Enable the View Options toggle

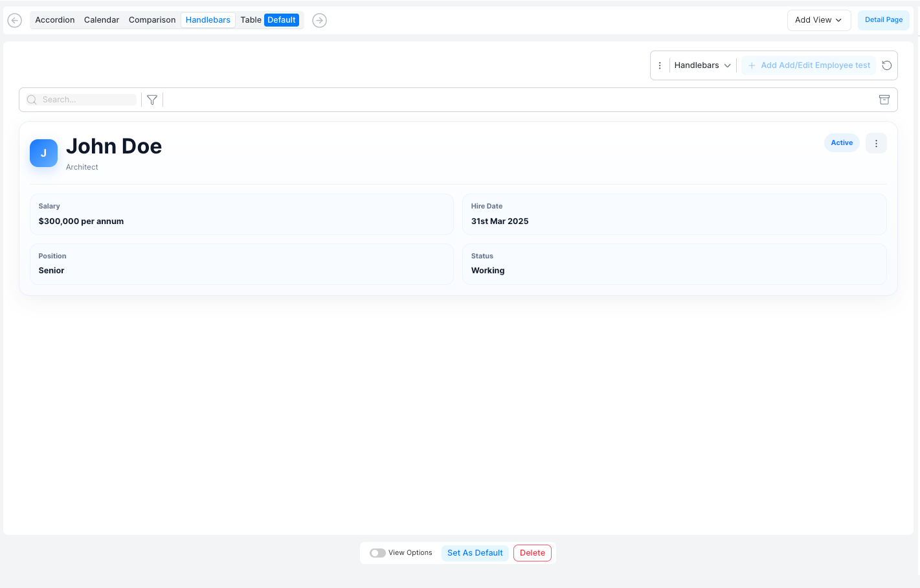[377, 552]
